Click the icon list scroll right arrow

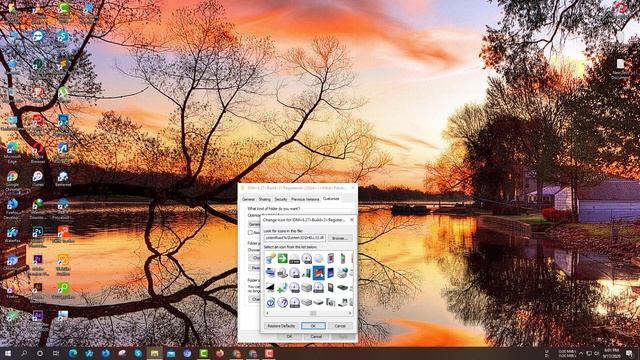pyautogui.click(x=350, y=313)
